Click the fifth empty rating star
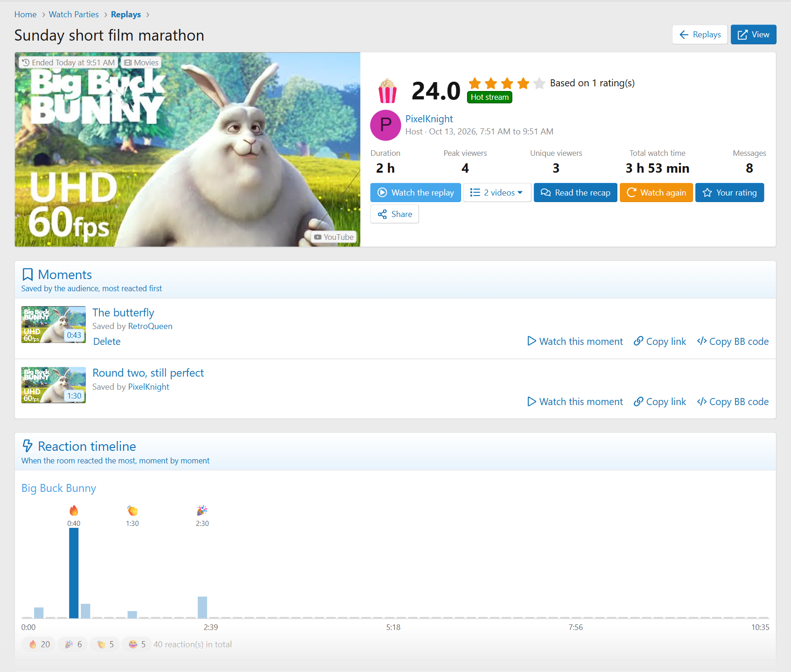 point(539,83)
